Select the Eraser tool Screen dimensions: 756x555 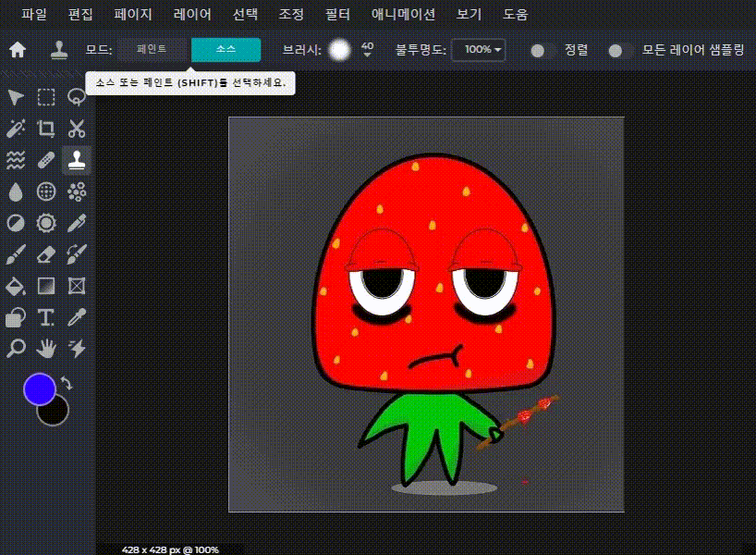pyautogui.click(x=46, y=254)
